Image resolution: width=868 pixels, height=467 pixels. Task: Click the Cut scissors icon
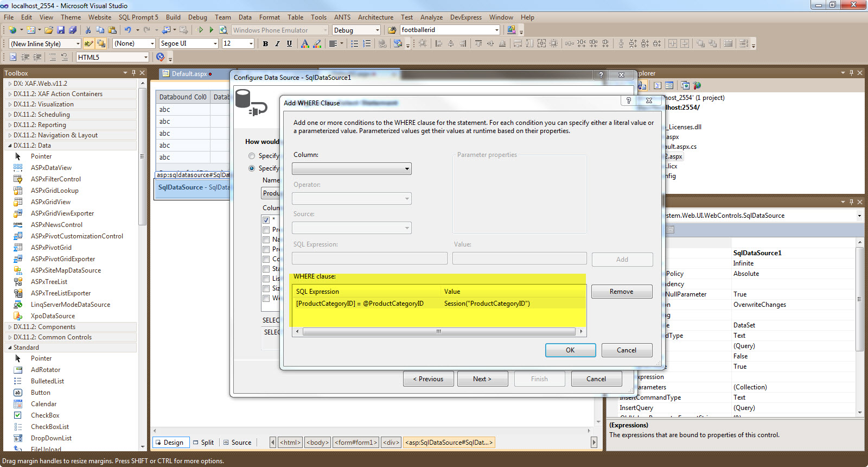[88, 30]
